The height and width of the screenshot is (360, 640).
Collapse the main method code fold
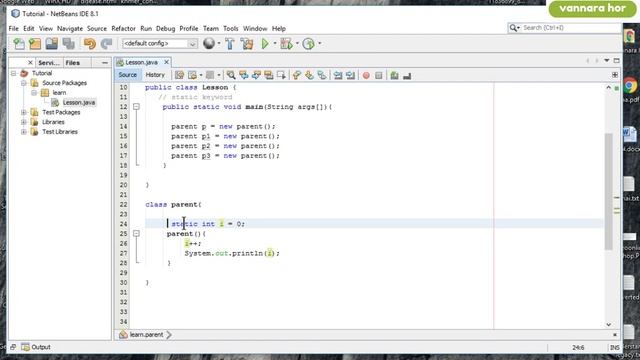(136, 107)
